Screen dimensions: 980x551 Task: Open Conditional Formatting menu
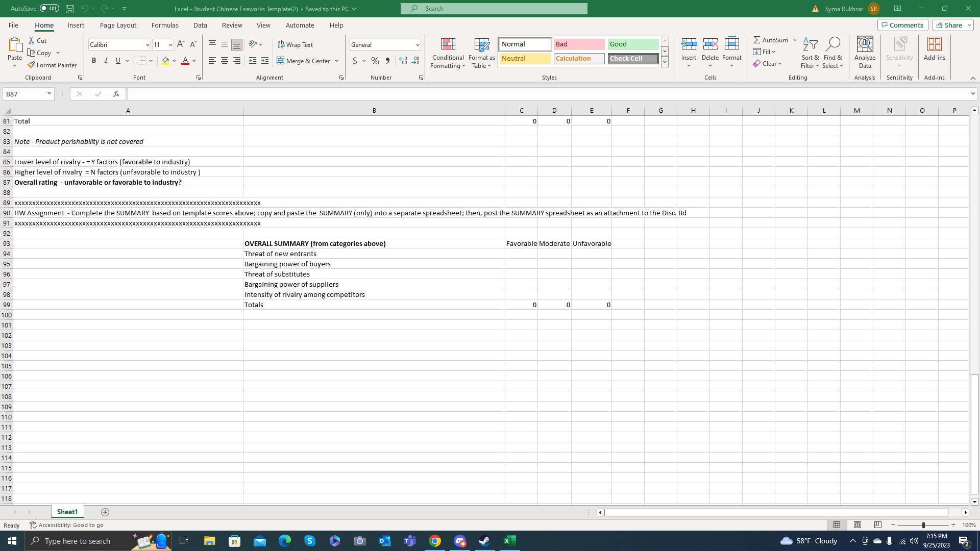click(x=448, y=53)
